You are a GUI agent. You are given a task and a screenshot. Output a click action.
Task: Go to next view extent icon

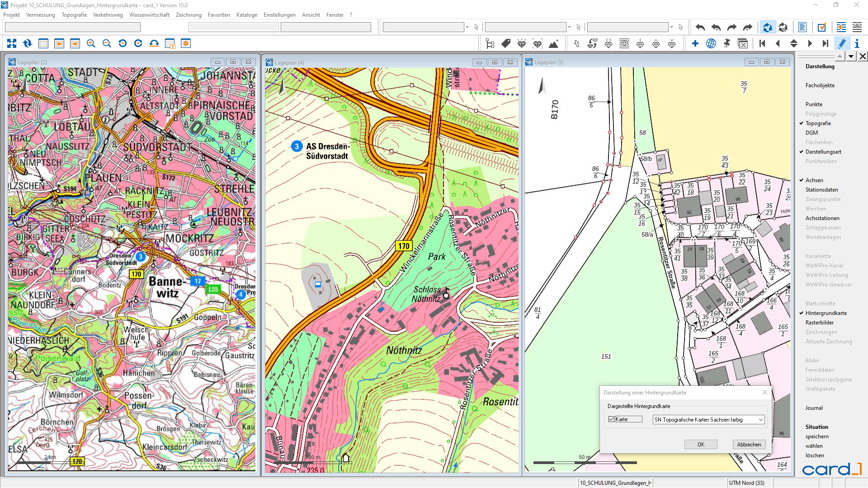point(75,43)
